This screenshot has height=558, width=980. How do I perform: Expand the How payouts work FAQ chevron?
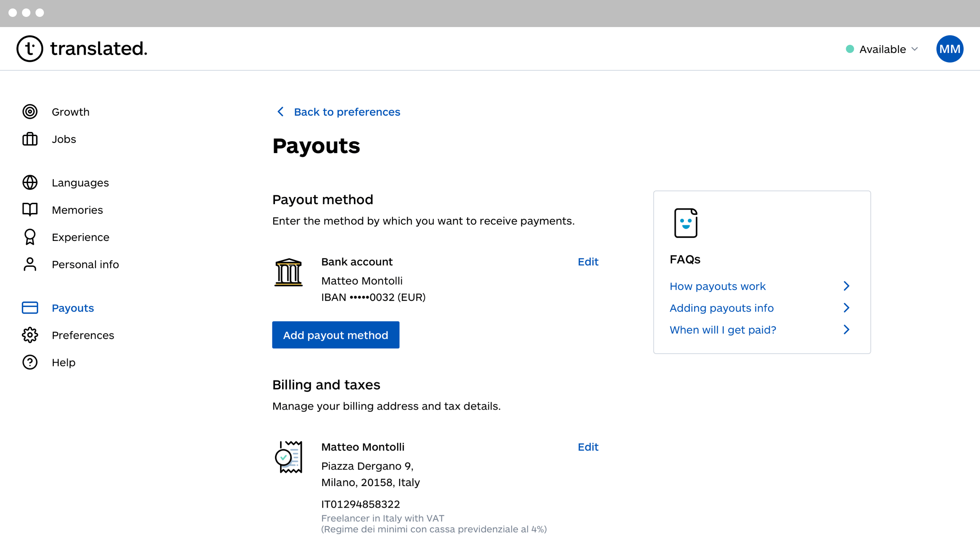(x=846, y=286)
